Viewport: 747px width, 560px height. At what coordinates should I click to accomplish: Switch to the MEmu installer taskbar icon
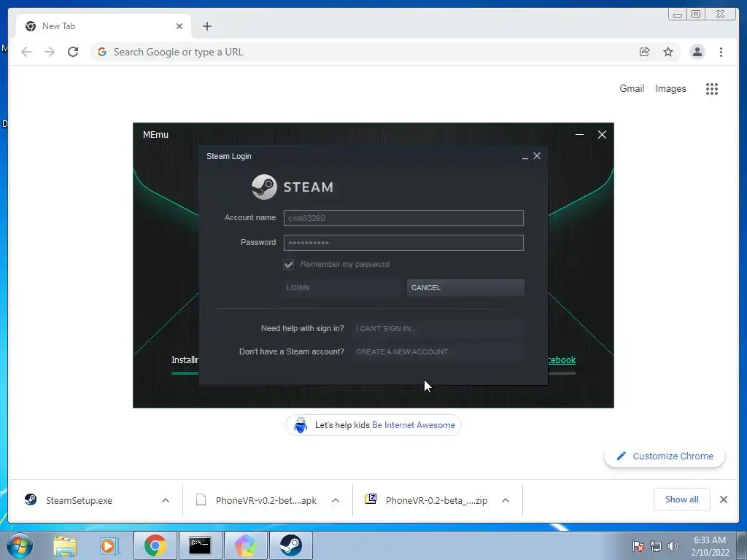coord(245,545)
